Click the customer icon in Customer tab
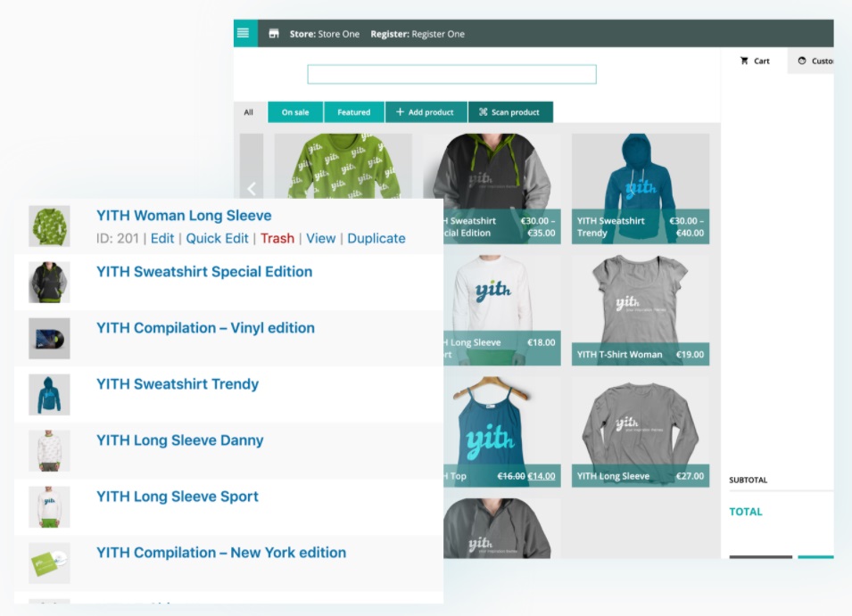852x616 pixels. coord(801,61)
